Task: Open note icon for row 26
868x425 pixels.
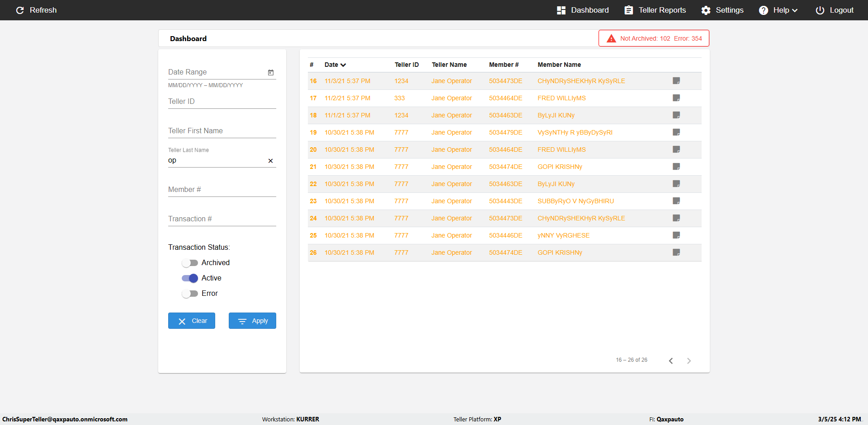Action: tap(676, 252)
